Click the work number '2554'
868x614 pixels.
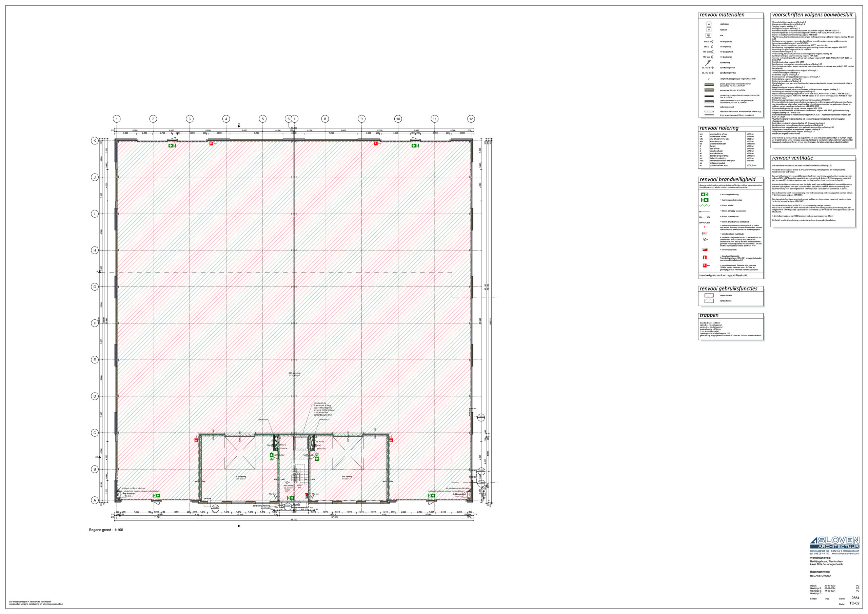coord(855,598)
